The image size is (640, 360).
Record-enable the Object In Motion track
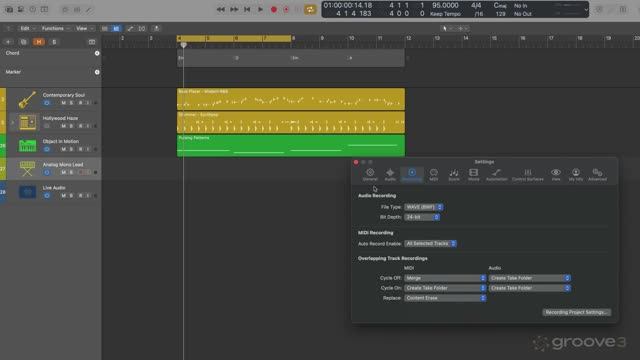pyautogui.click(x=80, y=149)
